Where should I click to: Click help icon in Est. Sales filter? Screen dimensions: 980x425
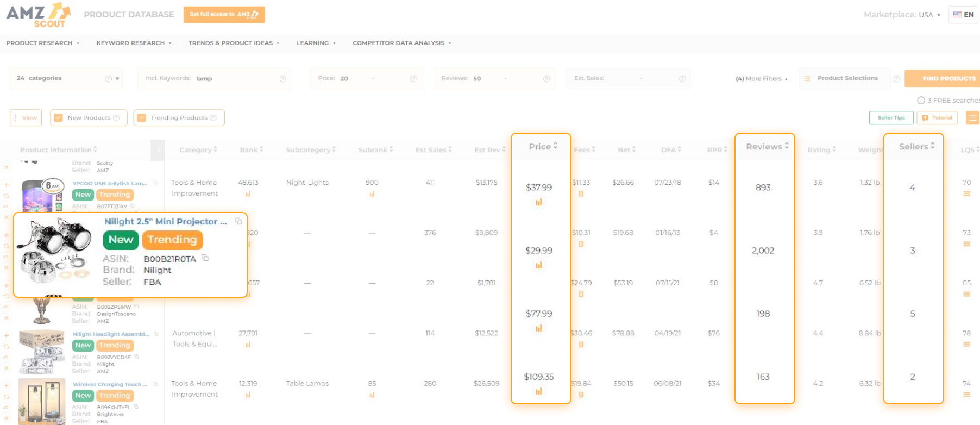682,79
